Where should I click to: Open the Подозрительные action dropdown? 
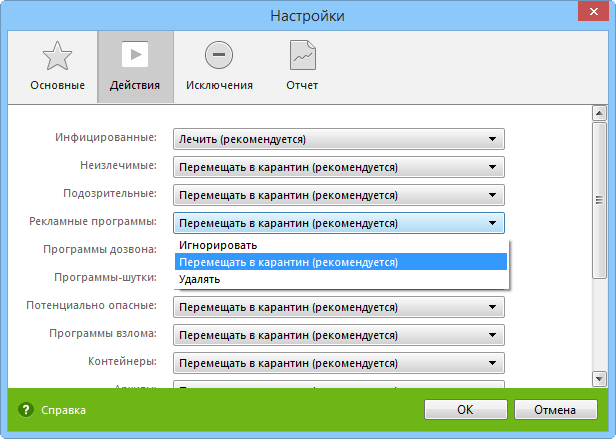tap(339, 195)
